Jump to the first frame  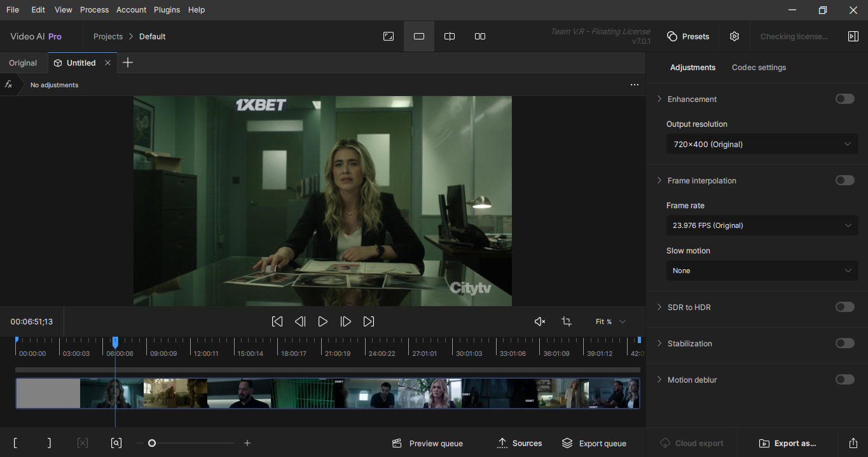[x=277, y=321]
